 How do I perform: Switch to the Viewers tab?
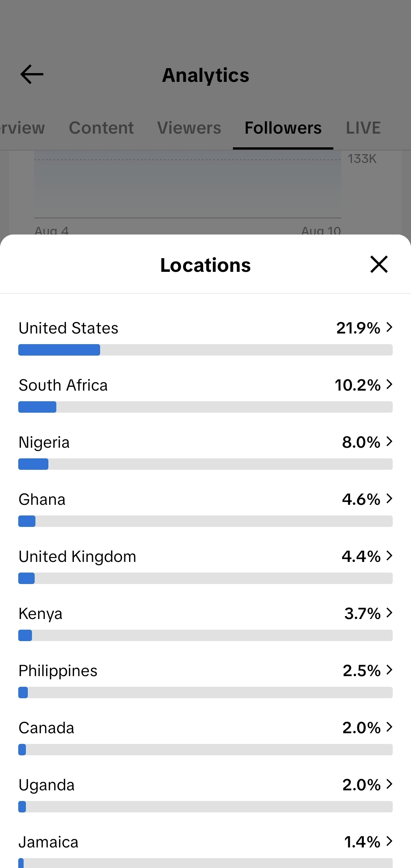(x=189, y=128)
